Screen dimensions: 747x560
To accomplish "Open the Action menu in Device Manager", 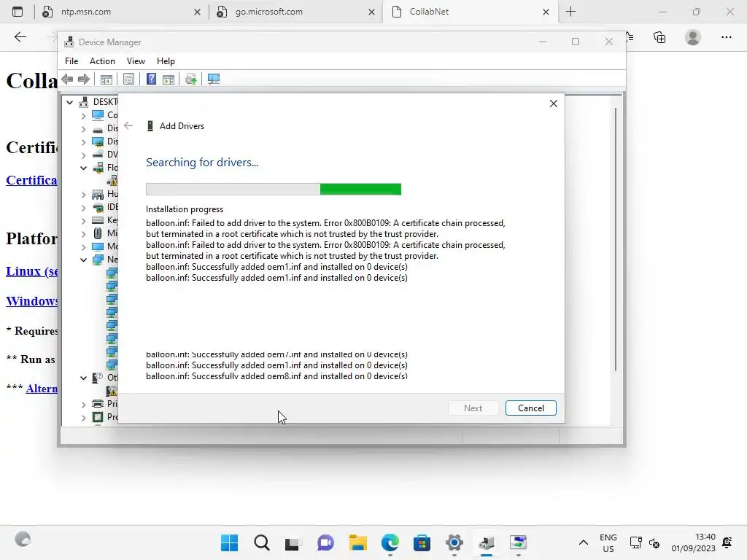I will pyautogui.click(x=102, y=61).
